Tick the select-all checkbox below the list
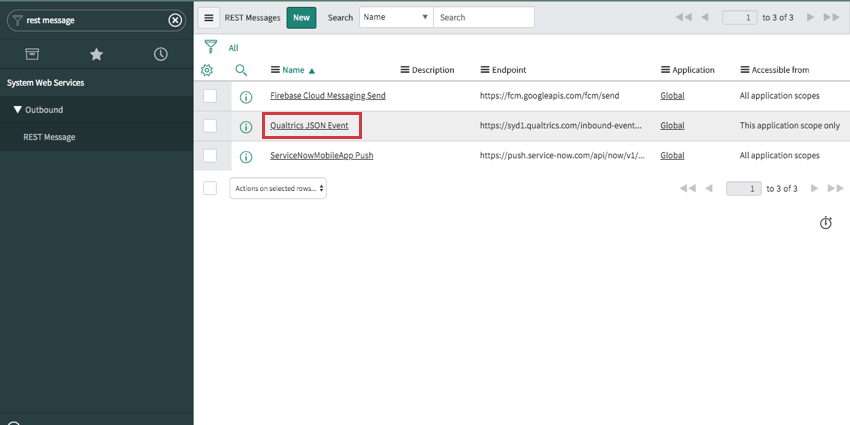 tap(210, 188)
